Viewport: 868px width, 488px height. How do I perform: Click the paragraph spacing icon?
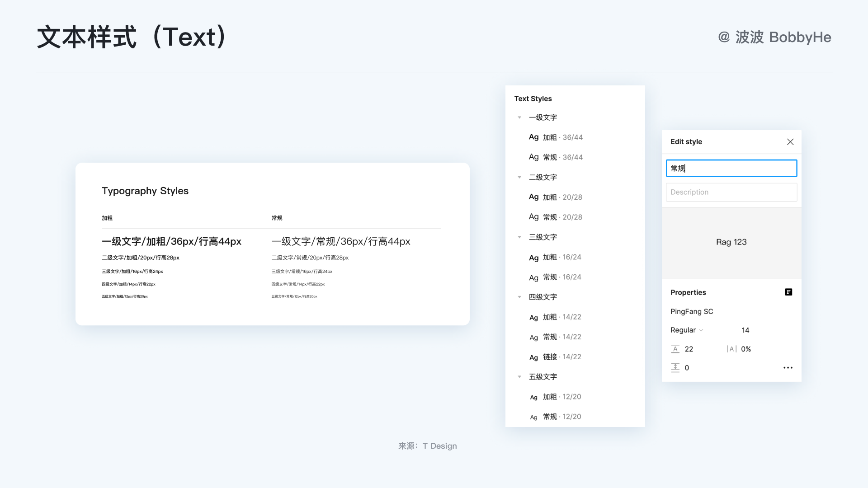pos(675,368)
